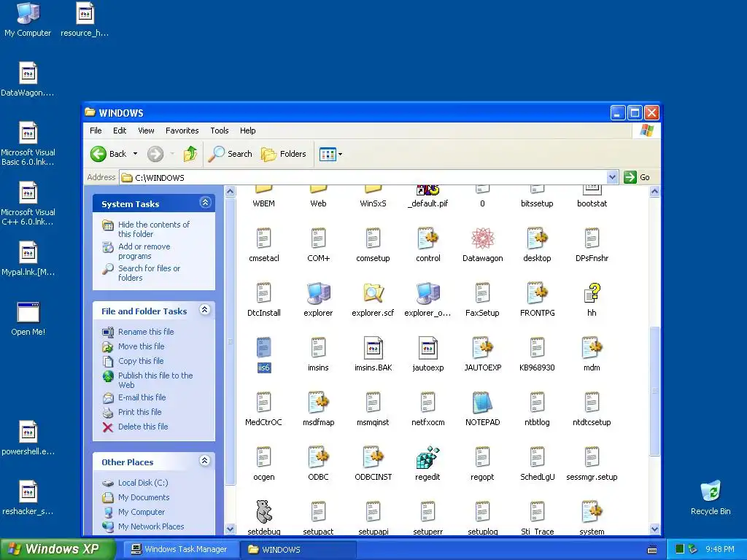The image size is (747, 560).
Task: Click Add or remove programs link
Action: click(144, 251)
